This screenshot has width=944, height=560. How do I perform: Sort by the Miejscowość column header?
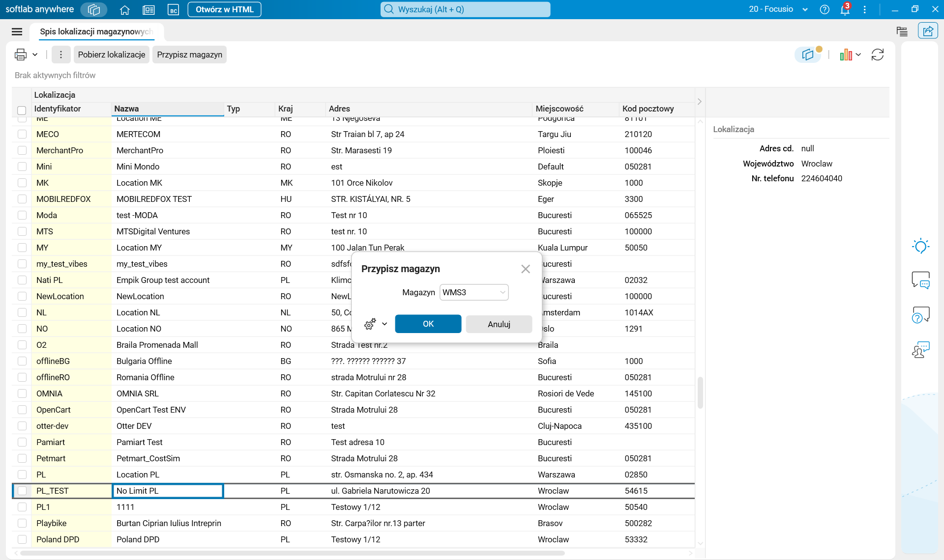(x=560, y=109)
